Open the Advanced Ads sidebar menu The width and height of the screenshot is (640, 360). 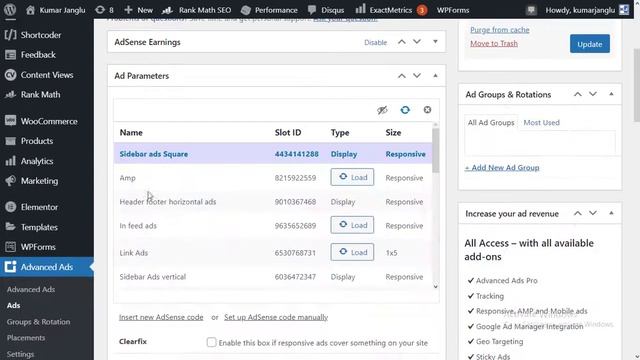click(47, 267)
